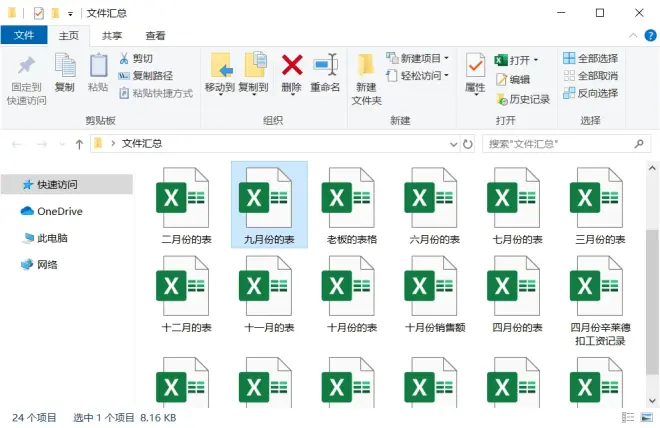Click the red Delete (删除) icon
660x428 pixels.
(x=292, y=65)
